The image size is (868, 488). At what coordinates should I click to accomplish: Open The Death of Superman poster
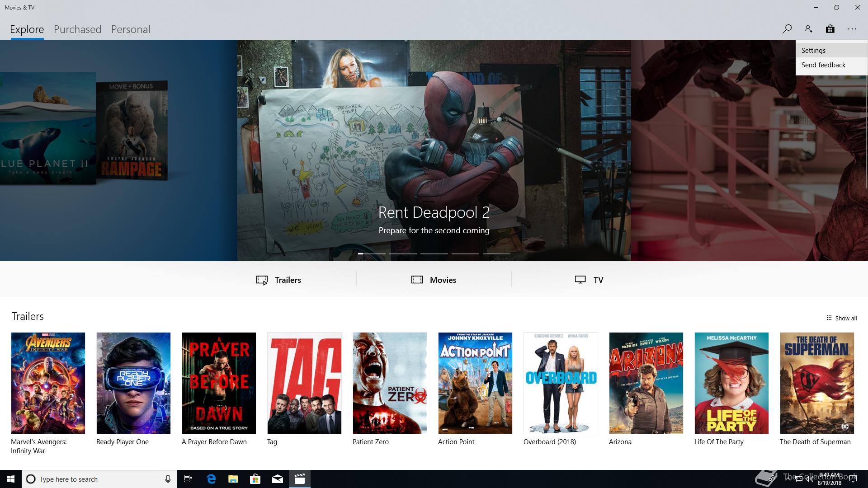tap(817, 383)
